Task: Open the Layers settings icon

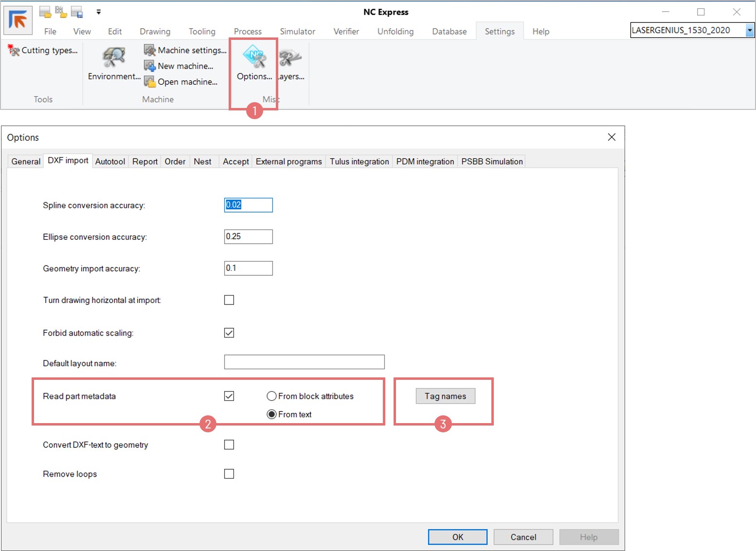Action: [291, 58]
